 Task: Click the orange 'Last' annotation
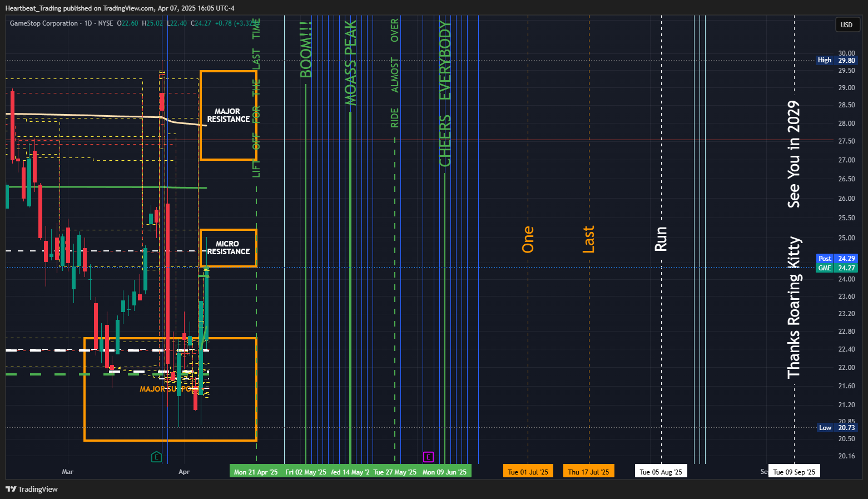[589, 239]
